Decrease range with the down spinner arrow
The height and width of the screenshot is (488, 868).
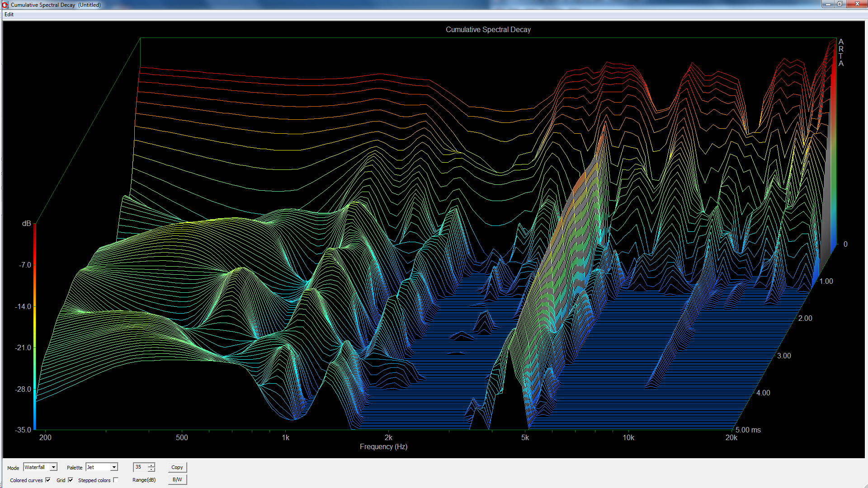tap(151, 469)
